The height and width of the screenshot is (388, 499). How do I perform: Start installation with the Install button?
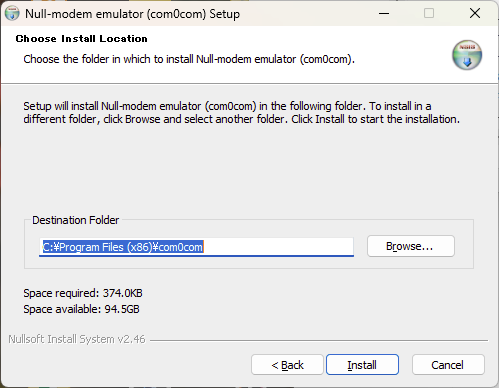click(x=362, y=365)
